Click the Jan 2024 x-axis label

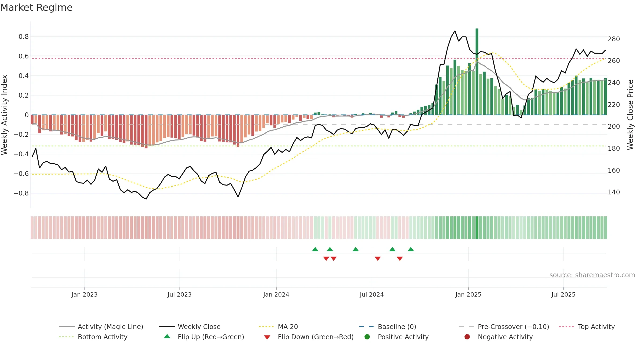coord(276,294)
